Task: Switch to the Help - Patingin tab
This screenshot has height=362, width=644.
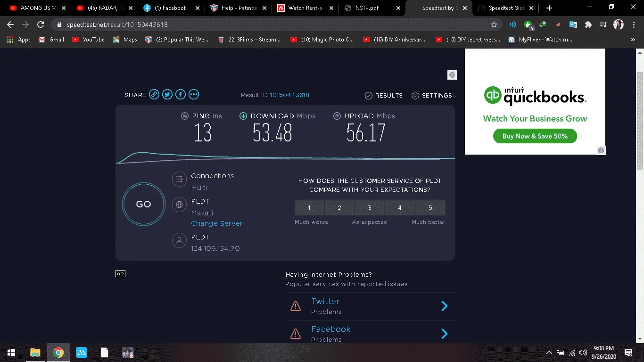Action: pos(239,8)
